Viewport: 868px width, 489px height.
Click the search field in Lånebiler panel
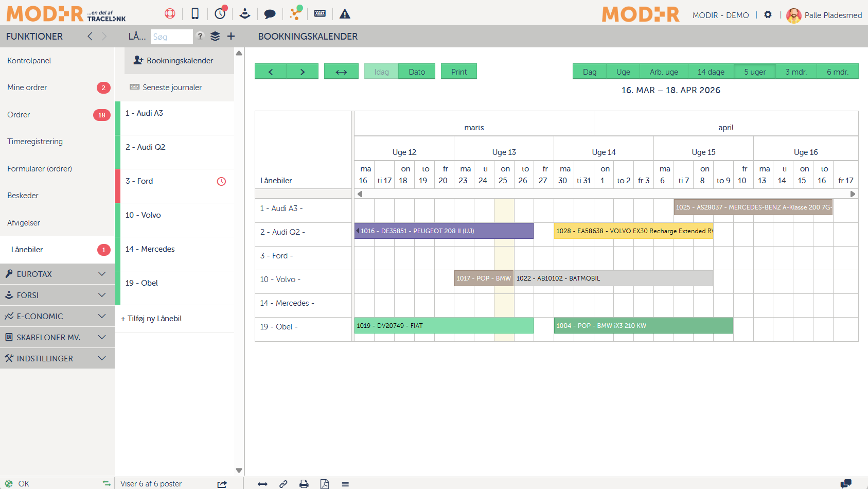[x=171, y=37]
